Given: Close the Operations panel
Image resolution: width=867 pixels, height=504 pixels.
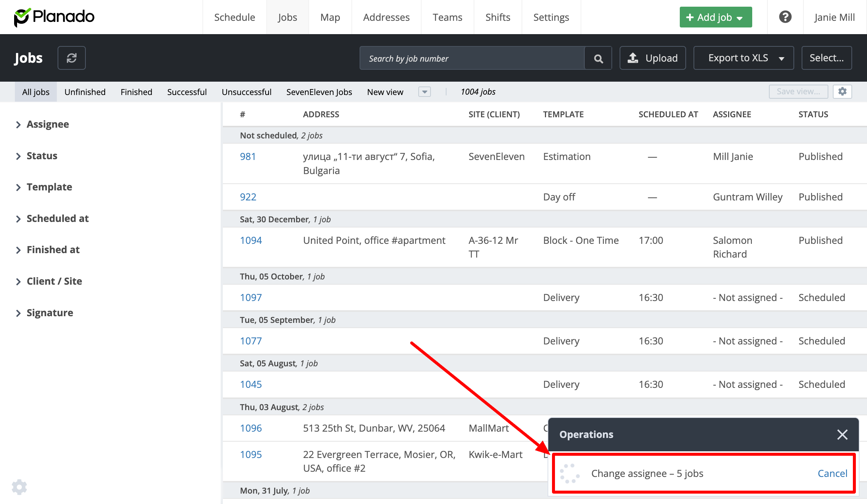Looking at the screenshot, I should (842, 434).
